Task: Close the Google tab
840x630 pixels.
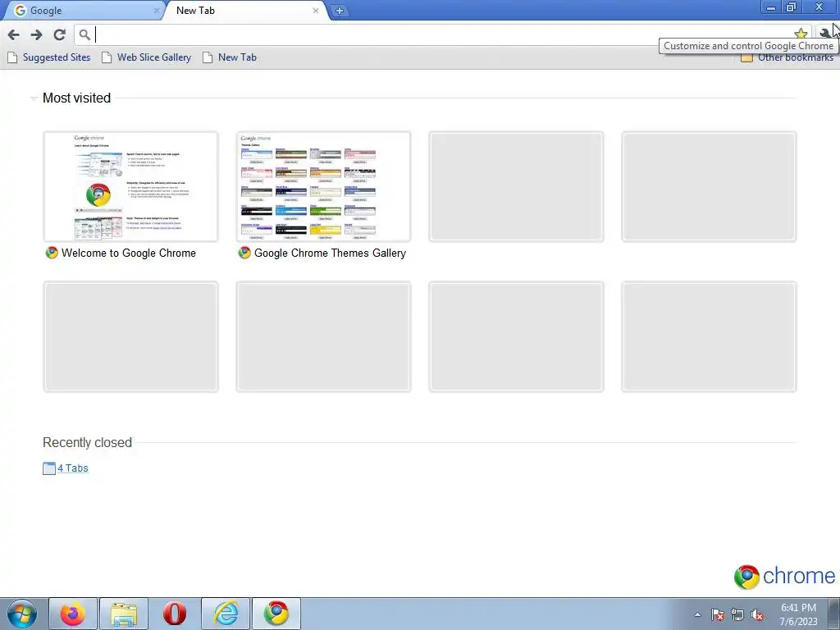Action: click(156, 10)
